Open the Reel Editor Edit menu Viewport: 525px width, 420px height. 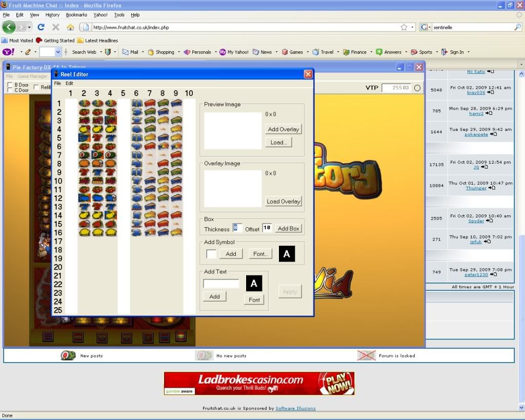[x=69, y=83]
